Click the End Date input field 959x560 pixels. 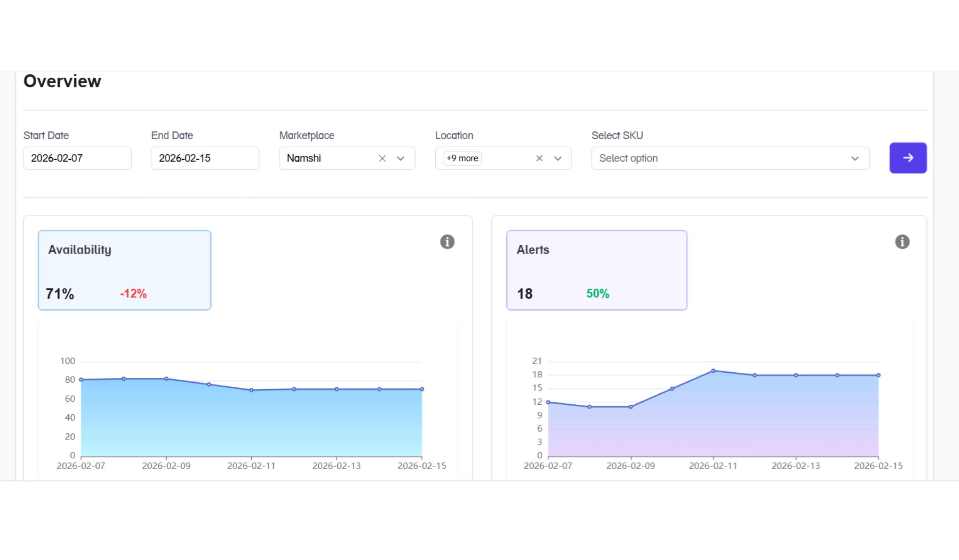(205, 159)
